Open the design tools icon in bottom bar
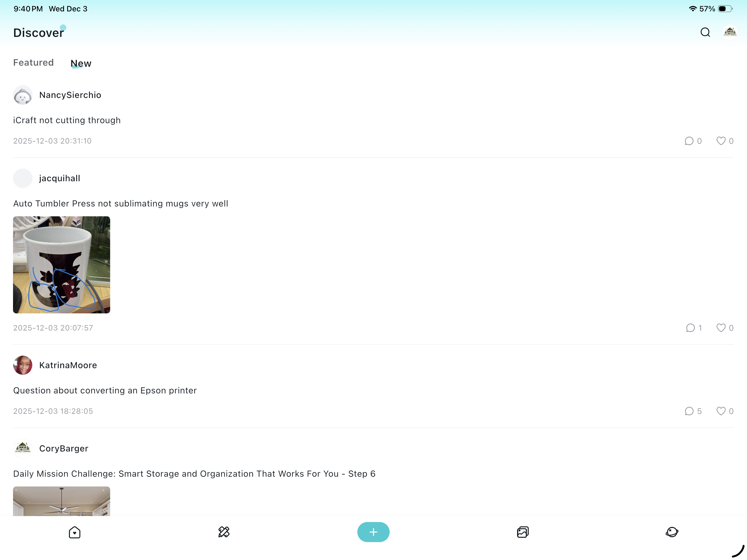The width and height of the screenshot is (747, 560). click(224, 532)
